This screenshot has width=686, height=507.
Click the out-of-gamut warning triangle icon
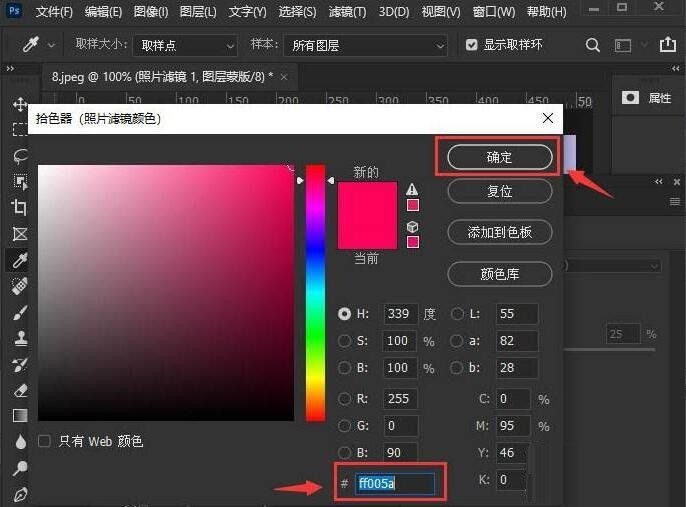tap(412, 189)
